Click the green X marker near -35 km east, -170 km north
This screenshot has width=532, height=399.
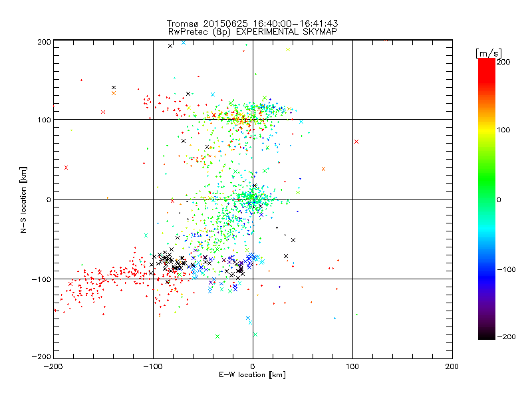click(217, 336)
